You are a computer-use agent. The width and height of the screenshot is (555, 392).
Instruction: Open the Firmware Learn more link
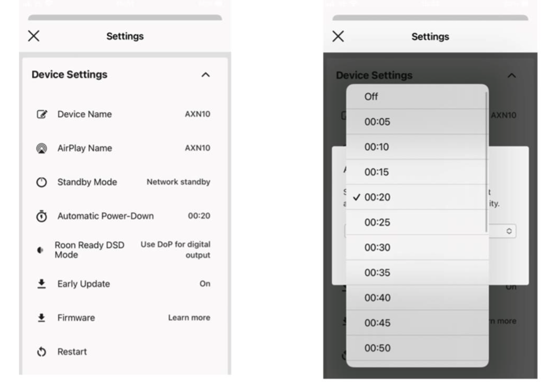[189, 318]
